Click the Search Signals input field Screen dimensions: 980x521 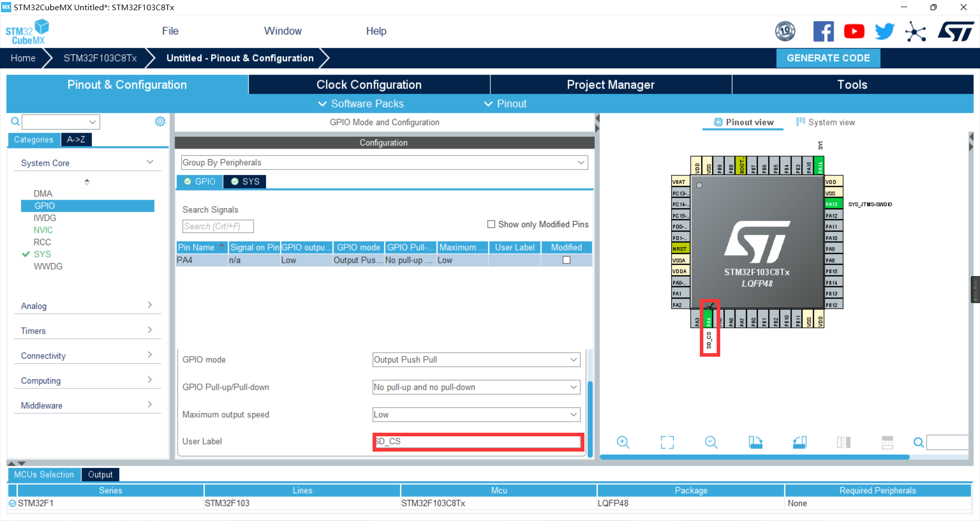(x=218, y=226)
